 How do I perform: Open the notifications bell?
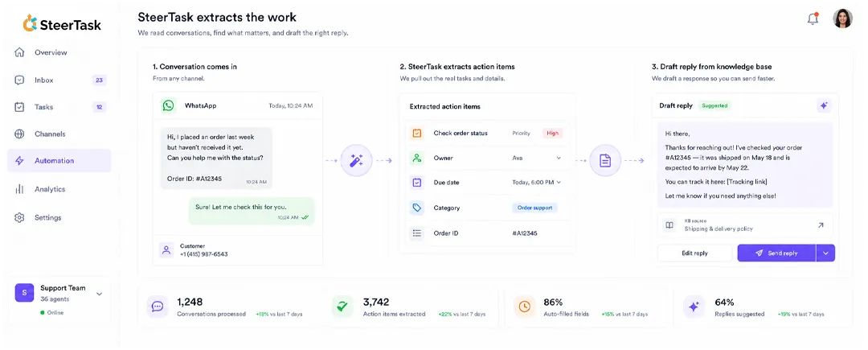(813, 19)
